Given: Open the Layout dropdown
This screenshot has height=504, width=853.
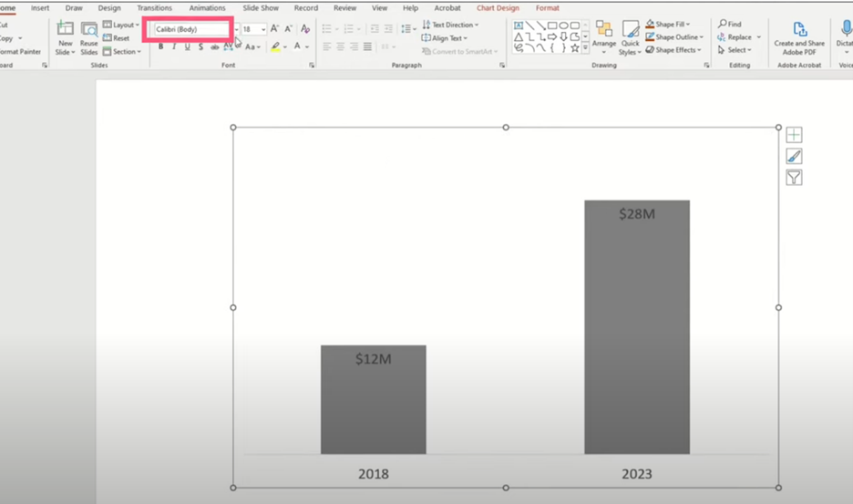Looking at the screenshot, I should 121,25.
